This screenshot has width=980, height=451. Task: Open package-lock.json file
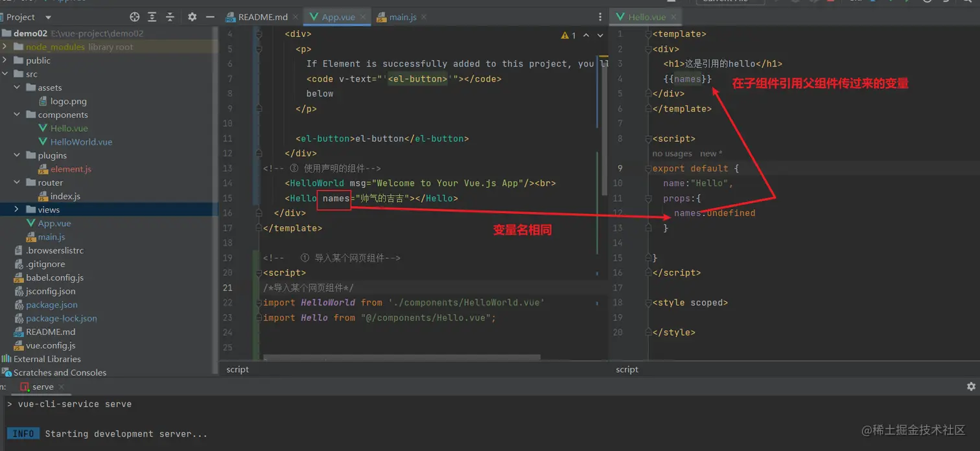coord(62,319)
